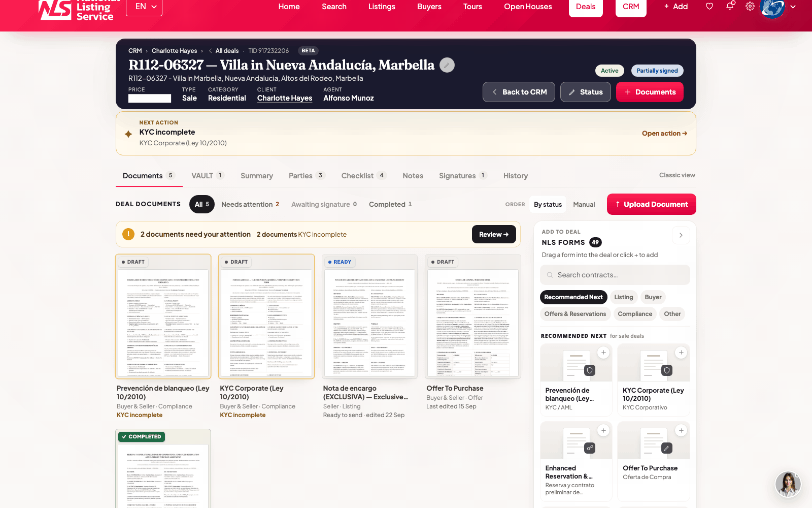Follow the Open action link
The width and height of the screenshot is (812, 508).
pyautogui.click(x=664, y=134)
